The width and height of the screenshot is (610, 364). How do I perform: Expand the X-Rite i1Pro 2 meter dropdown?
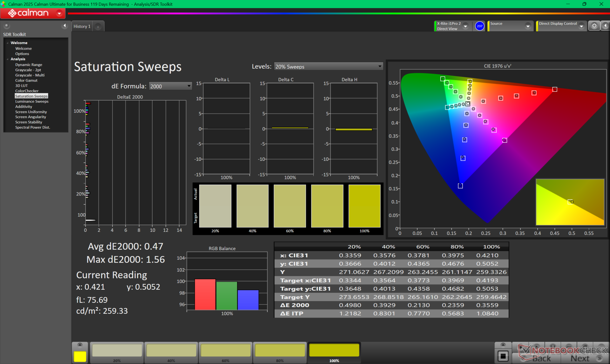click(465, 26)
